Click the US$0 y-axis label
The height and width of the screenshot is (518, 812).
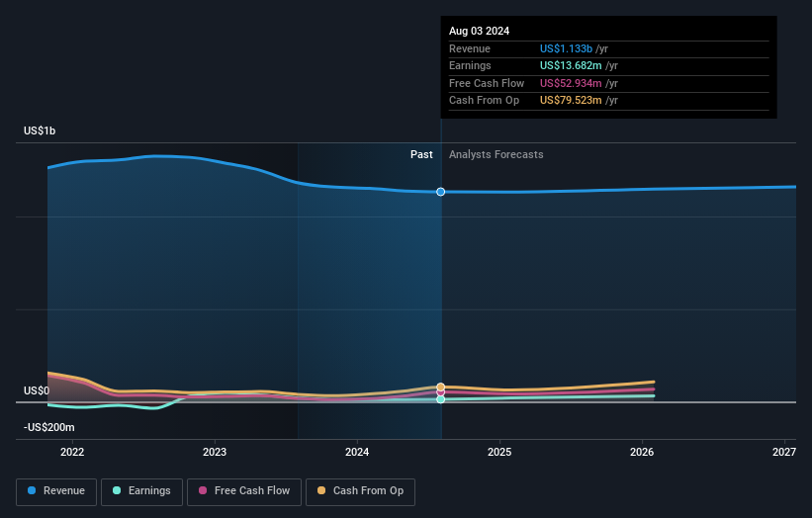coord(37,390)
